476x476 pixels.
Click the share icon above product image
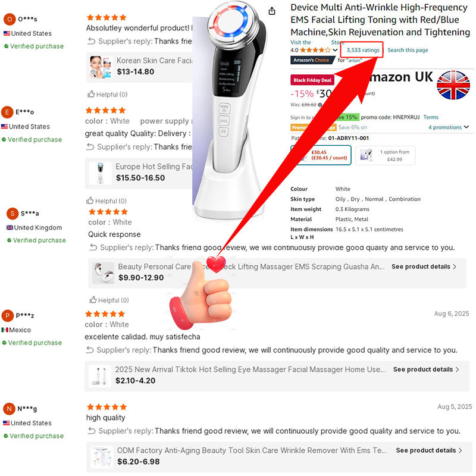[x=272, y=11]
